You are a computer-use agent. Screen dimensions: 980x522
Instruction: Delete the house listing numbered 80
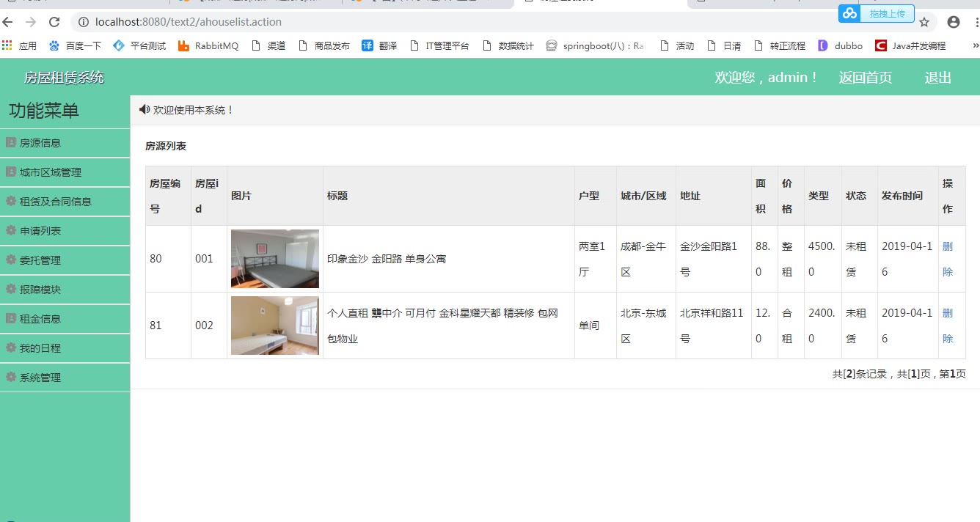948,259
